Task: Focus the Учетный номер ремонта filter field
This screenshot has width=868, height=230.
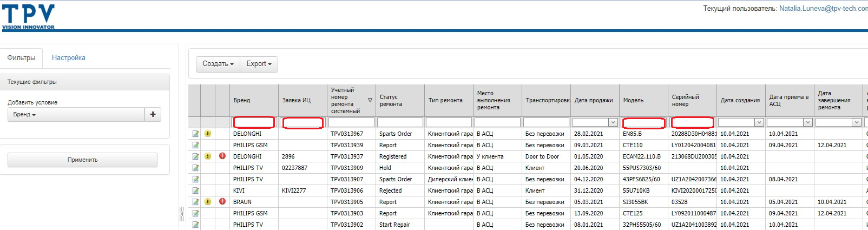Action: coord(351,122)
